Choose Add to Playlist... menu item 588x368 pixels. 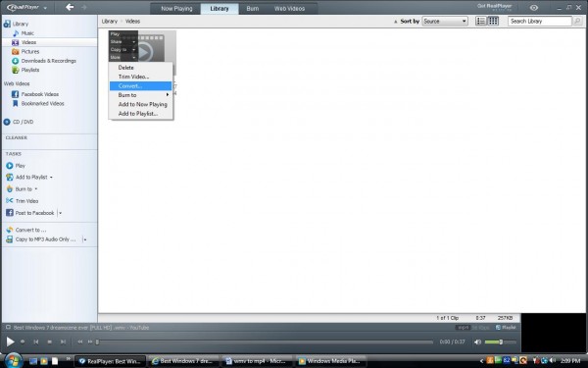140,114
